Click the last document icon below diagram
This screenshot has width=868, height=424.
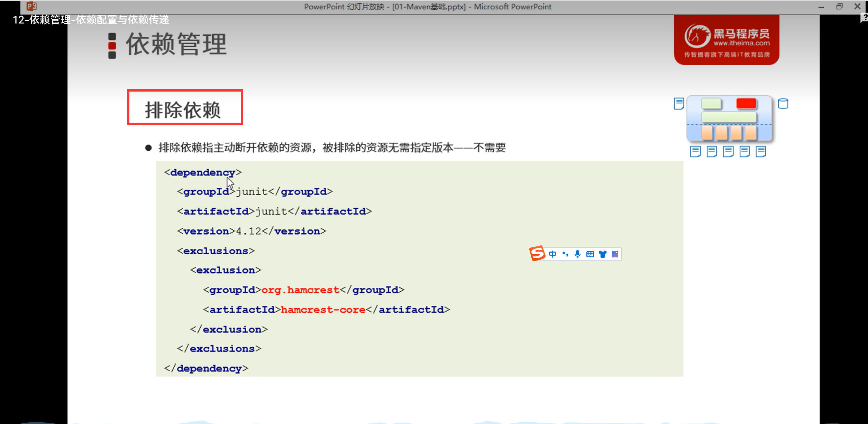[761, 151]
